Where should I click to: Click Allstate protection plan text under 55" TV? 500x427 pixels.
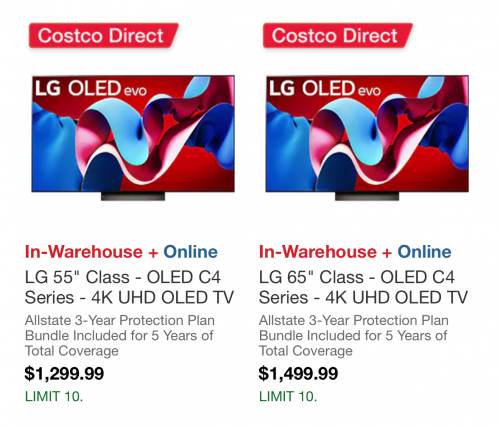120,336
